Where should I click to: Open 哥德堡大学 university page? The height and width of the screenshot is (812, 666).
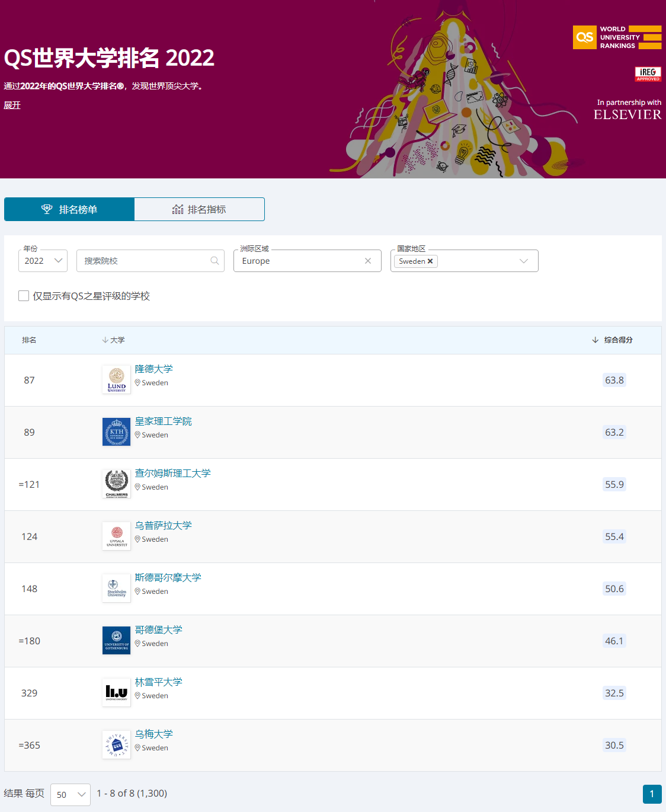pos(158,630)
